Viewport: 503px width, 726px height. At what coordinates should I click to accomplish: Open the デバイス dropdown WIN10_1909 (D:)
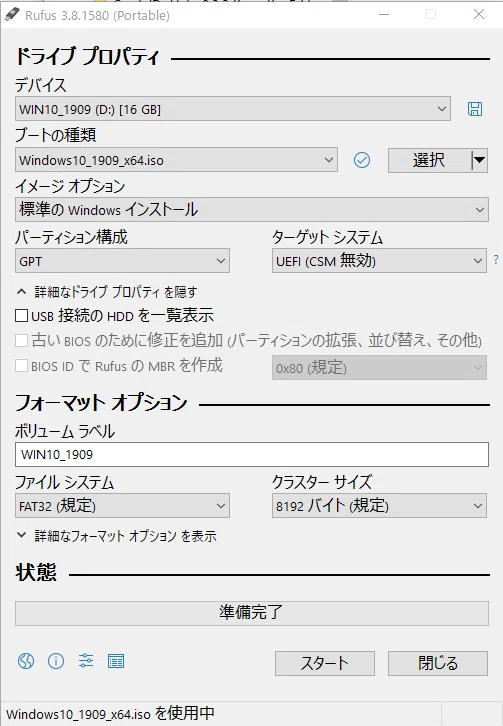coord(233,109)
